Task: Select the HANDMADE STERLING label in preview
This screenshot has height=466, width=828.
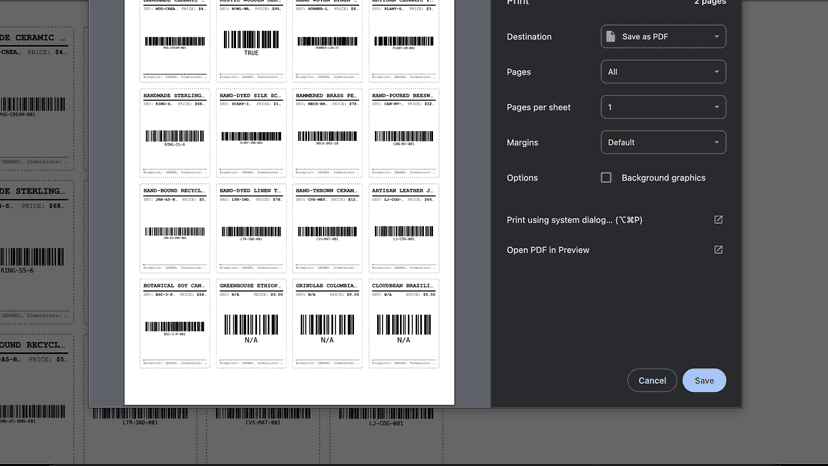Action: coord(175,133)
